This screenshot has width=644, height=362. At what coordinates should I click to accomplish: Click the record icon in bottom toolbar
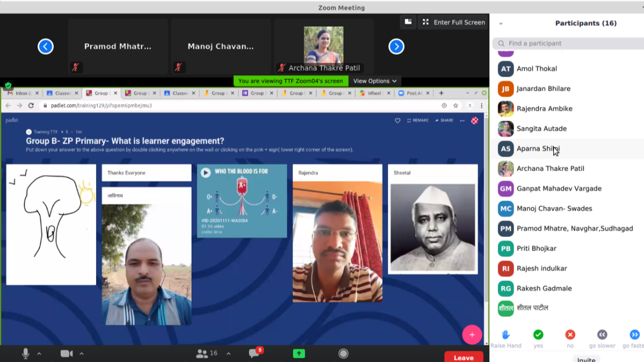click(343, 353)
